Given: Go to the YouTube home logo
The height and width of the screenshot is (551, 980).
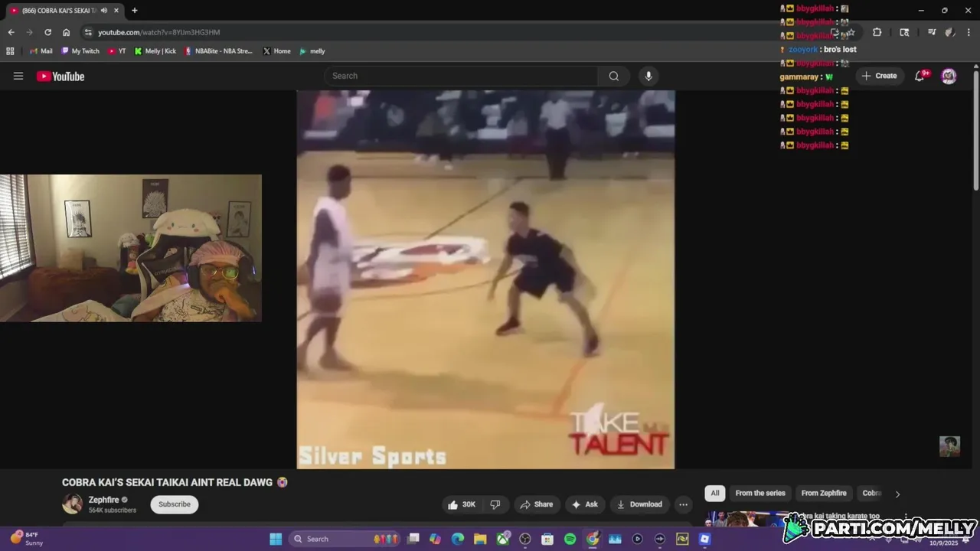Looking at the screenshot, I should click(x=60, y=76).
